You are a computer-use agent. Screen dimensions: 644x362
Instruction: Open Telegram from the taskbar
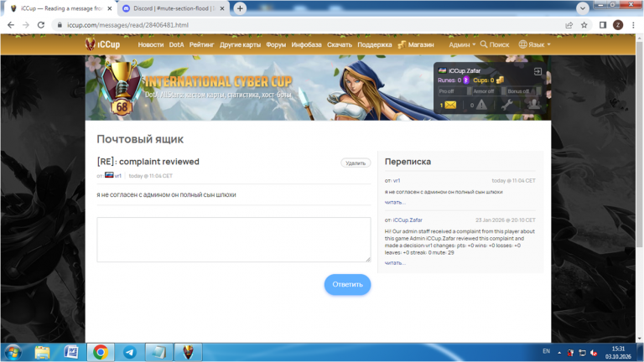coord(130,353)
